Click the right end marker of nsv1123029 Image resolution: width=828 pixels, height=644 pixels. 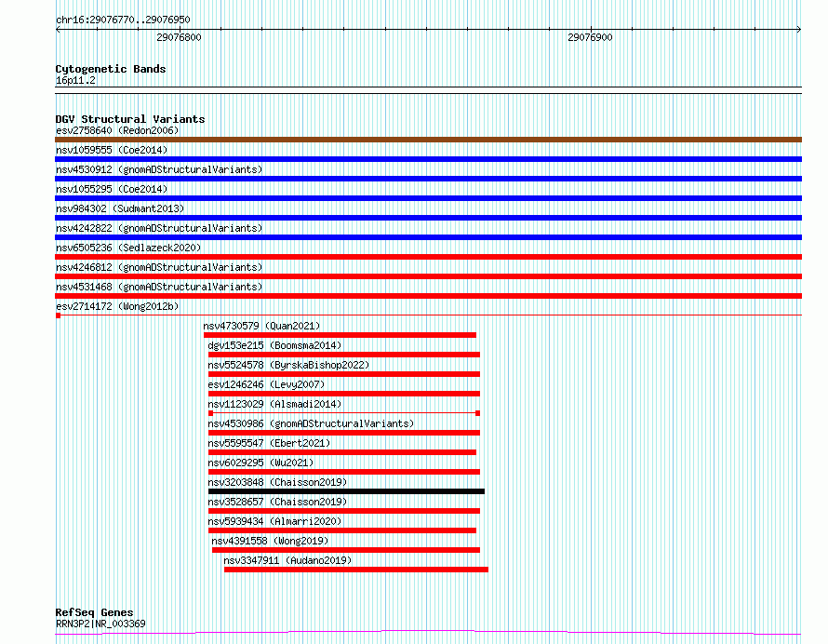(x=477, y=413)
